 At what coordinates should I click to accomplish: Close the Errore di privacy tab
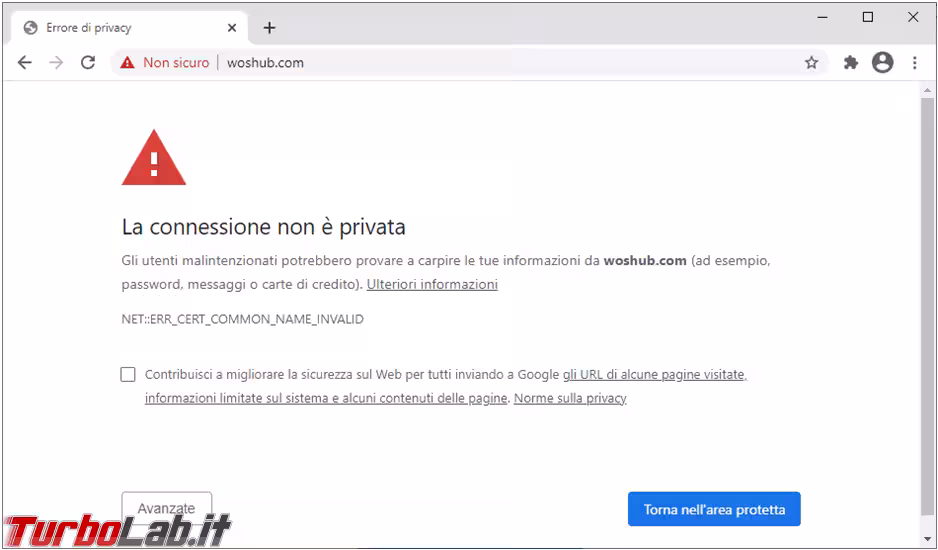(x=232, y=28)
